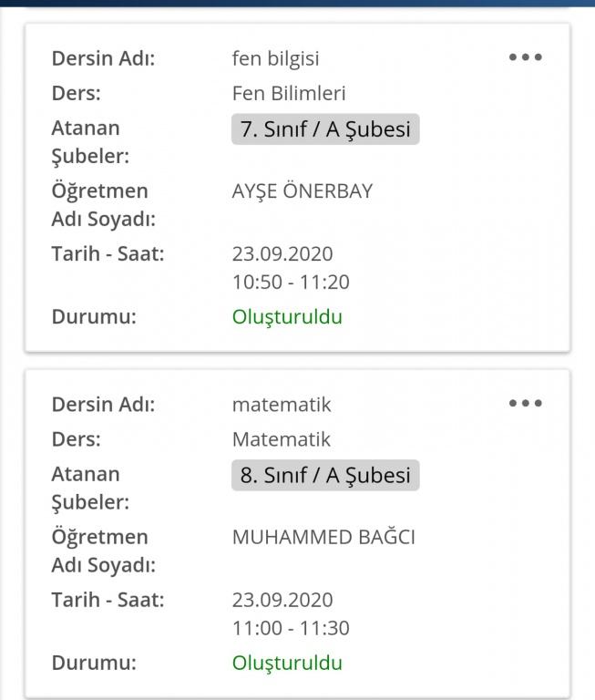The image size is (595, 700).
Task: Select the lesson name fen bilgisi
Action: click(x=275, y=59)
